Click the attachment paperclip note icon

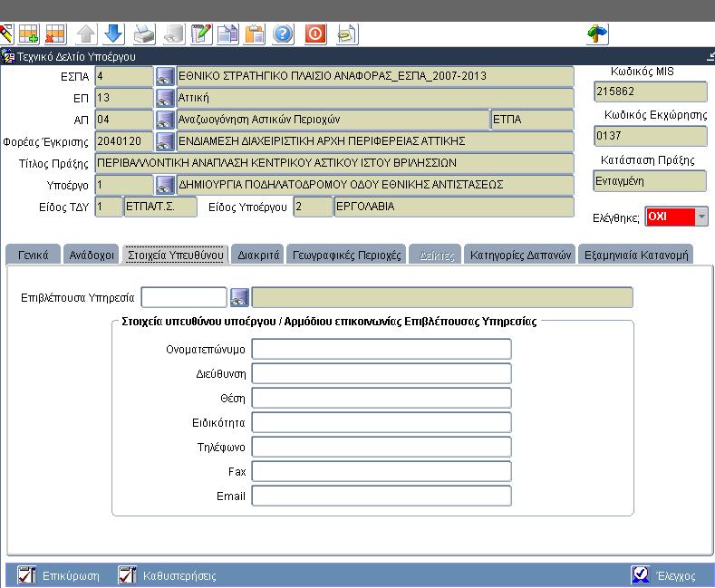pos(347,34)
